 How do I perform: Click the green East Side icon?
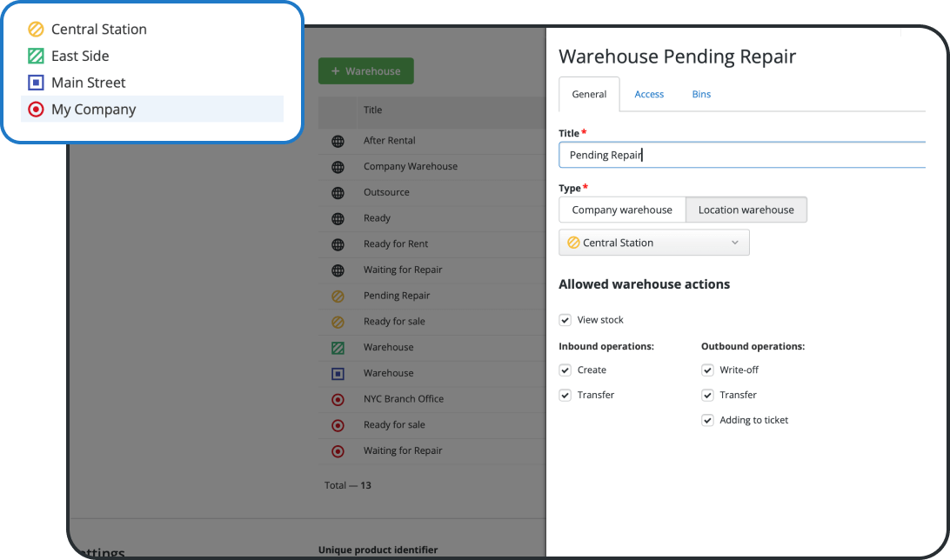point(35,56)
